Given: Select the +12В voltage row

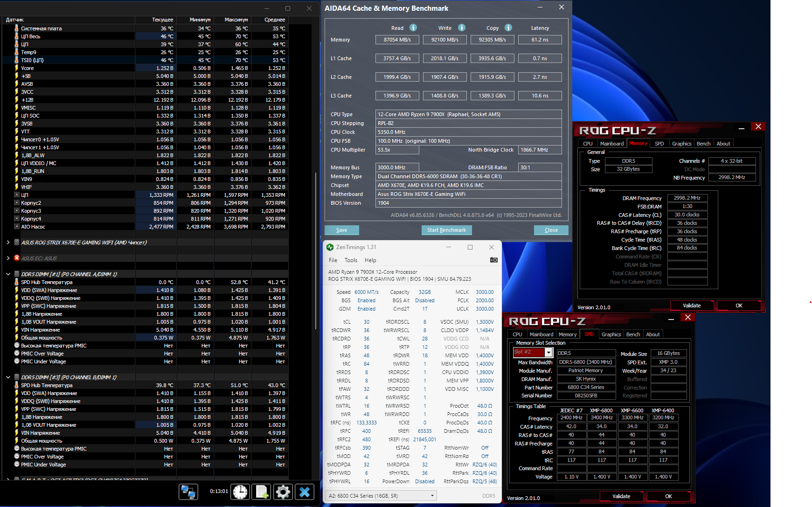Looking at the screenshot, I should point(146,100).
